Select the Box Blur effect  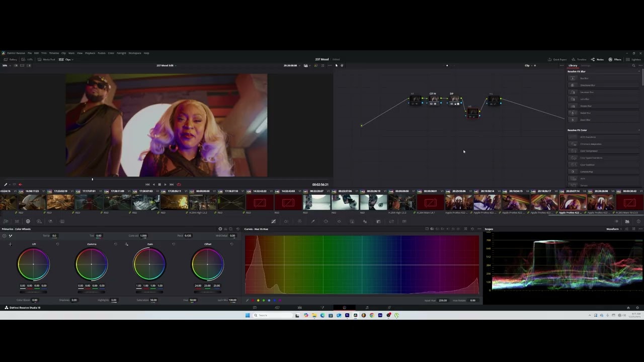(604, 78)
